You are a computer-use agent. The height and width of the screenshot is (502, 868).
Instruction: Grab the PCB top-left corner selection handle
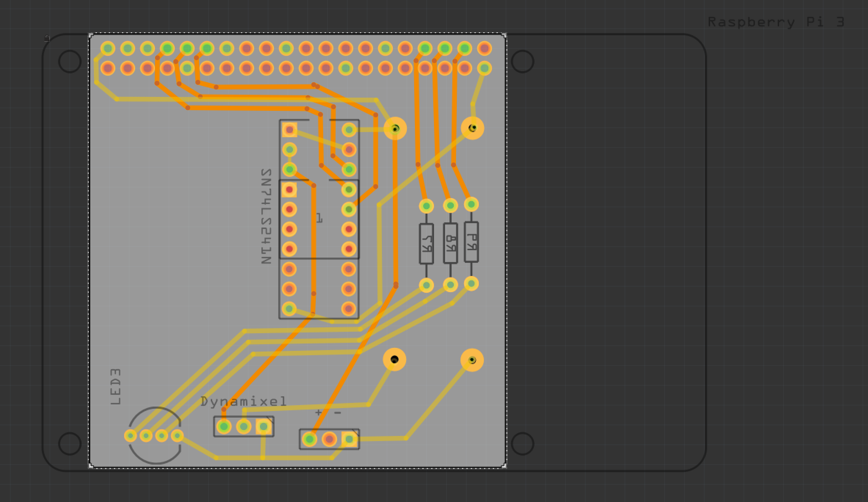click(x=91, y=35)
